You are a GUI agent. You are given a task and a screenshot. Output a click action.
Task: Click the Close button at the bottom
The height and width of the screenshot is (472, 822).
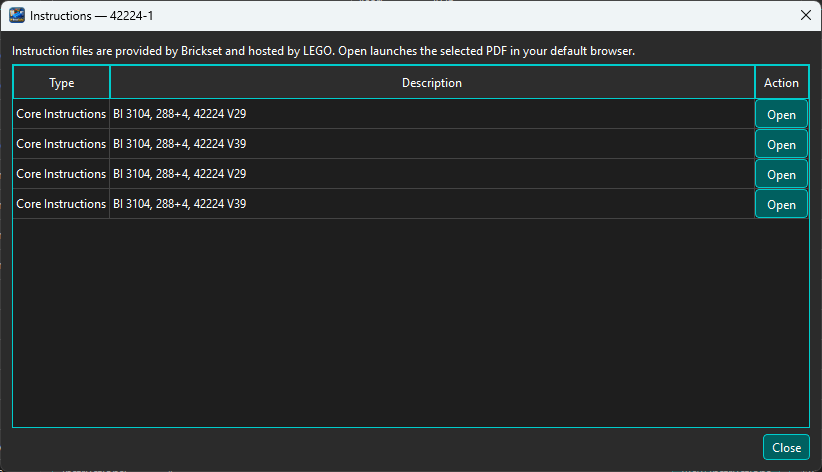coord(786,447)
